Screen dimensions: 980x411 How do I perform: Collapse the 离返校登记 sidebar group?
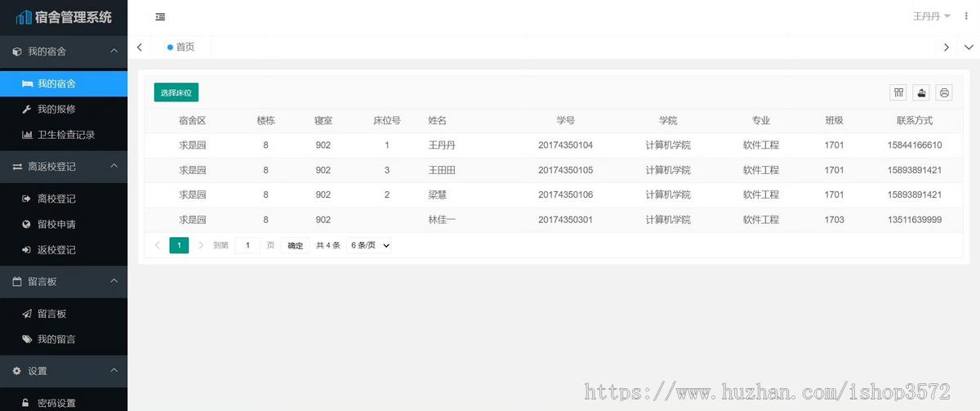(114, 166)
